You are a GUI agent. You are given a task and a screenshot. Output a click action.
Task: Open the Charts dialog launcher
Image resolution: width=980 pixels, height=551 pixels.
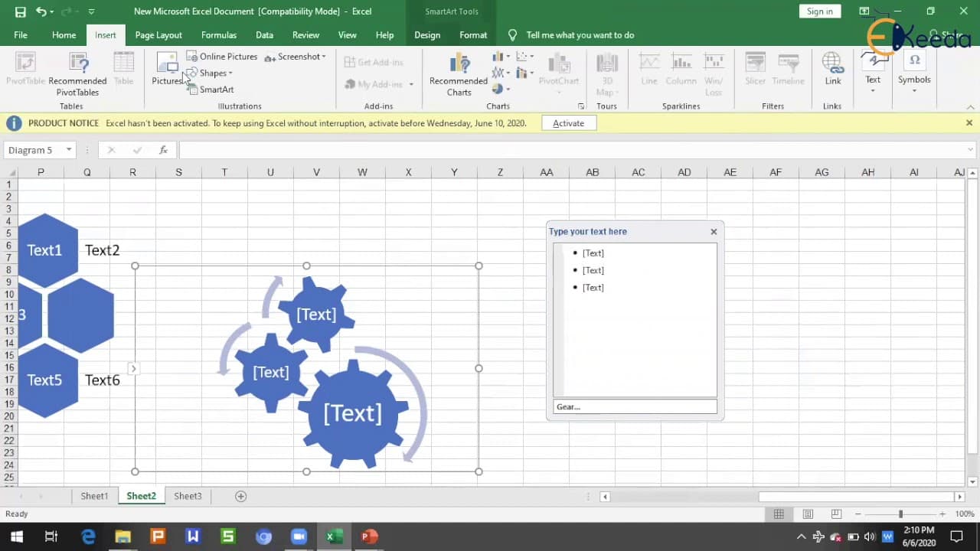pos(581,106)
